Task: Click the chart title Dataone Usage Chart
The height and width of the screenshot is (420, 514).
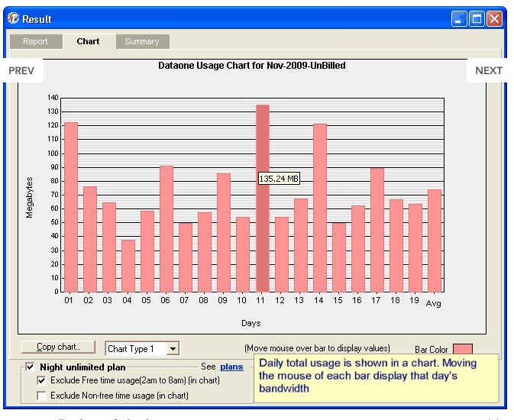Action: 252,66
